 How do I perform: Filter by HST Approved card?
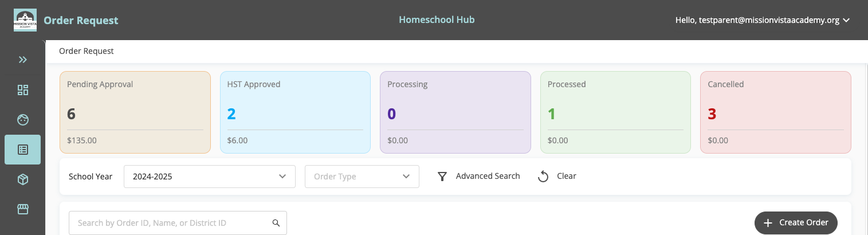295,112
